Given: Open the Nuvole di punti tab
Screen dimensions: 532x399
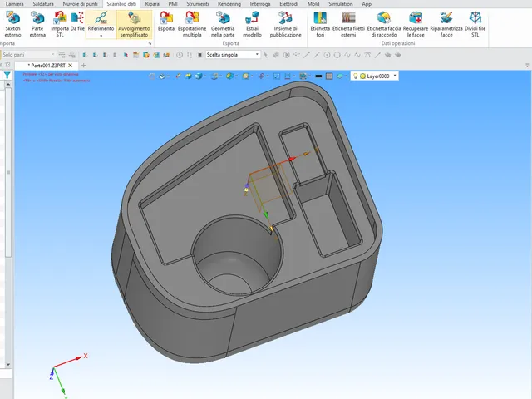Looking at the screenshot, I should click(80, 4).
